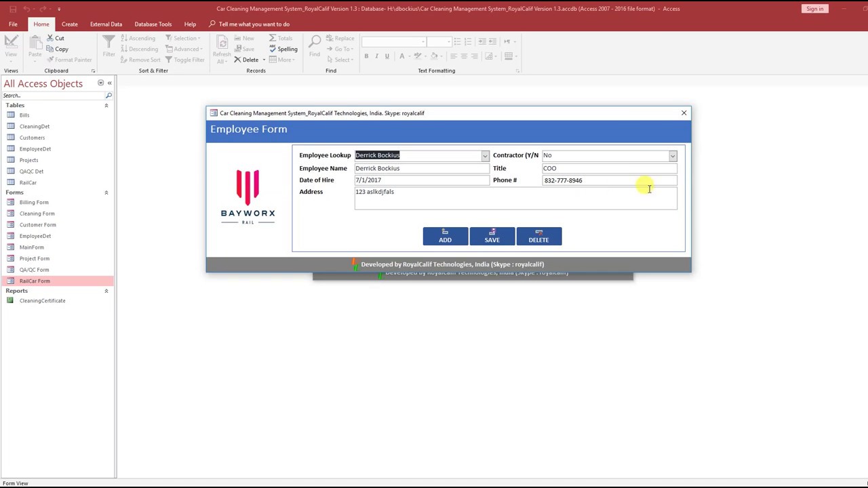Click the Background fill color bucket
Viewport: 868px width, 488px height.
tap(435, 56)
